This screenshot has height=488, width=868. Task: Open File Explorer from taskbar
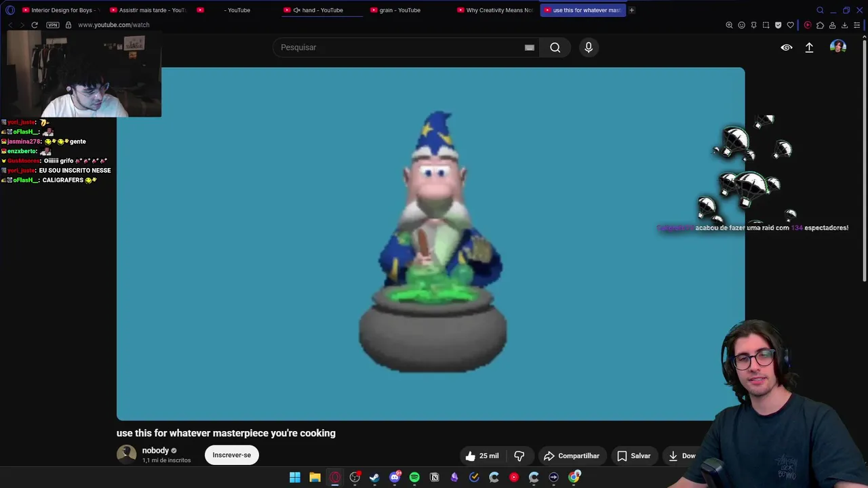[315, 477]
